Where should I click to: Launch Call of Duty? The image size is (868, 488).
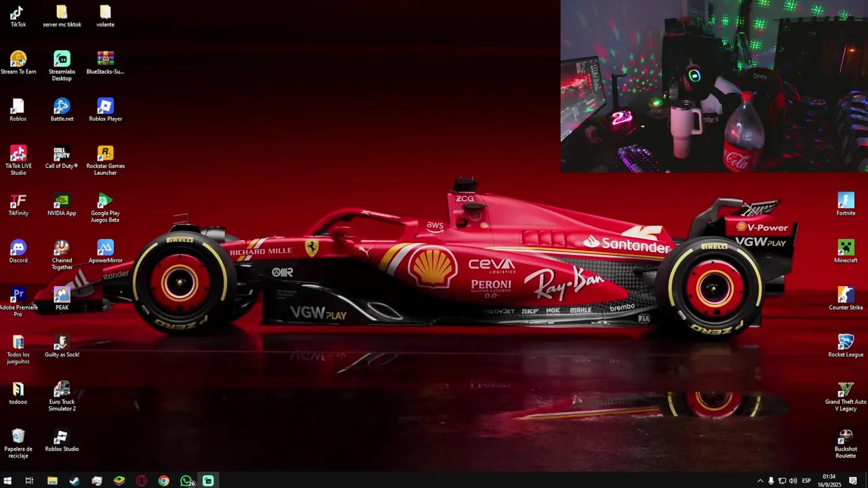coord(62,157)
